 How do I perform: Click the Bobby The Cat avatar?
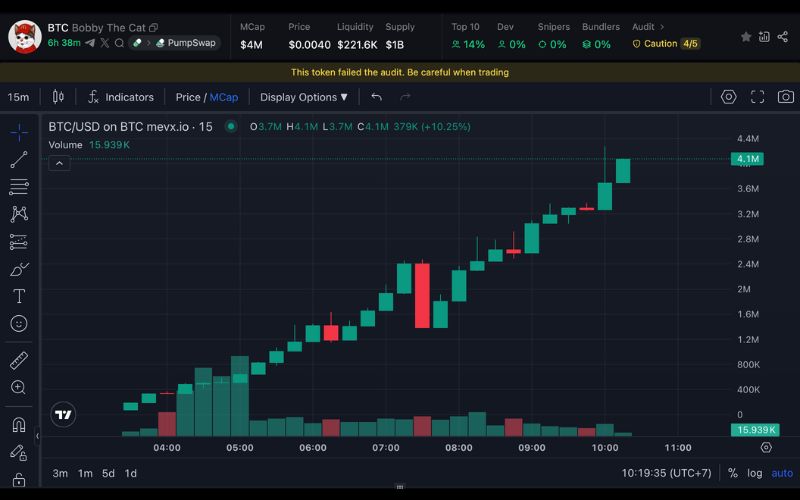[x=24, y=36]
